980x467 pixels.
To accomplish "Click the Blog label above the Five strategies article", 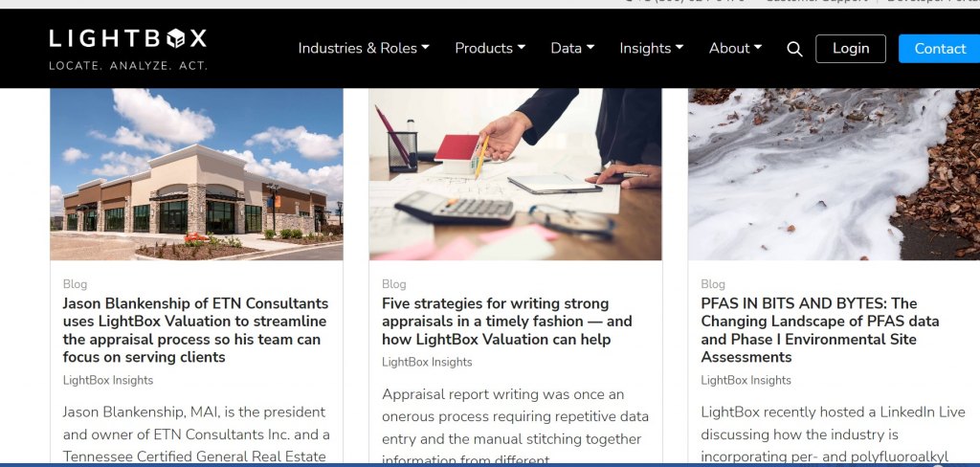I will point(393,284).
